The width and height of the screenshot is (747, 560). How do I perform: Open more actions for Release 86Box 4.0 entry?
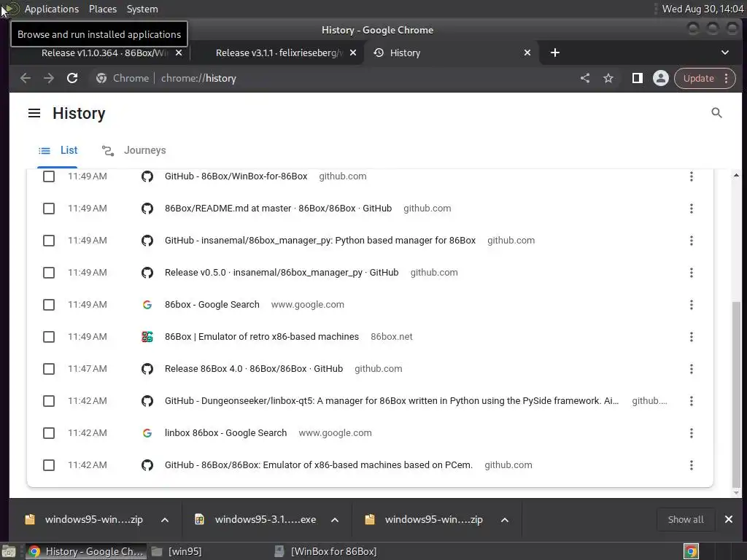coord(692,369)
